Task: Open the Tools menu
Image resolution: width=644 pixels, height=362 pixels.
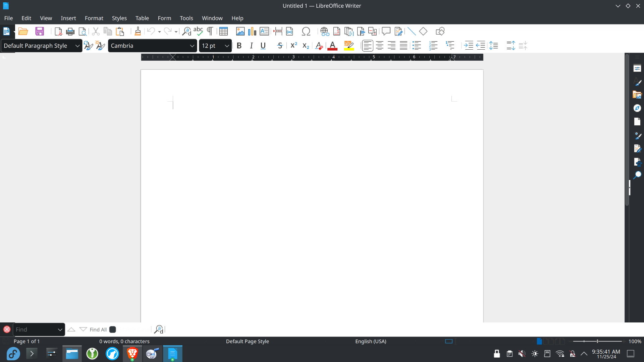Action: (x=186, y=18)
